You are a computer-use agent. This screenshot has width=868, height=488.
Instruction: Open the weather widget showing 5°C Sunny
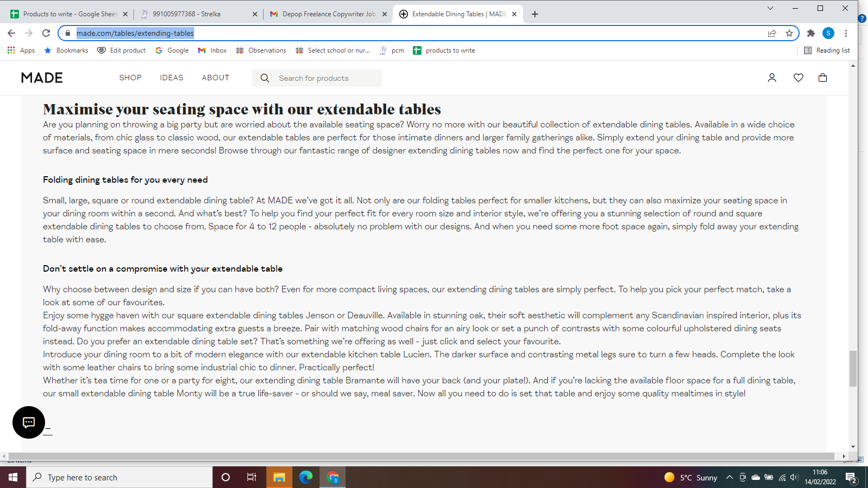tap(691, 478)
